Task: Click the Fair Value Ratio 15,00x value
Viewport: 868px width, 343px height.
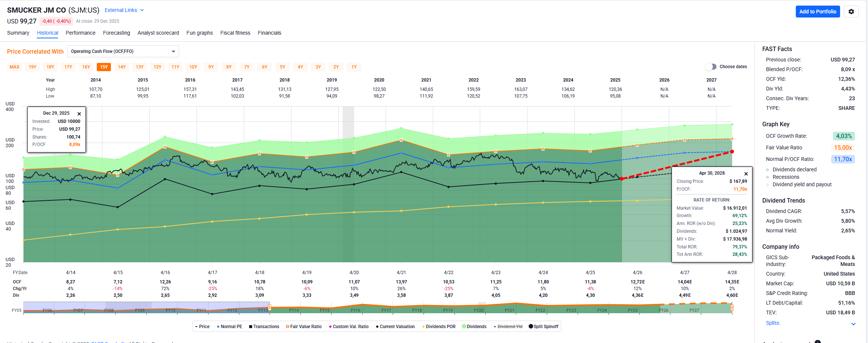Action: [x=843, y=148]
